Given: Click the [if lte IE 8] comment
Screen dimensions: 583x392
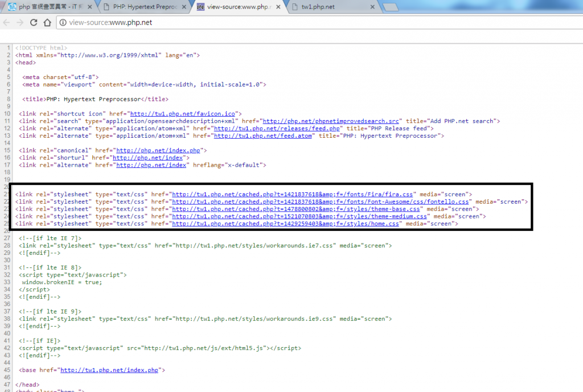Looking at the screenshot, I should click(x=50, y=267).
